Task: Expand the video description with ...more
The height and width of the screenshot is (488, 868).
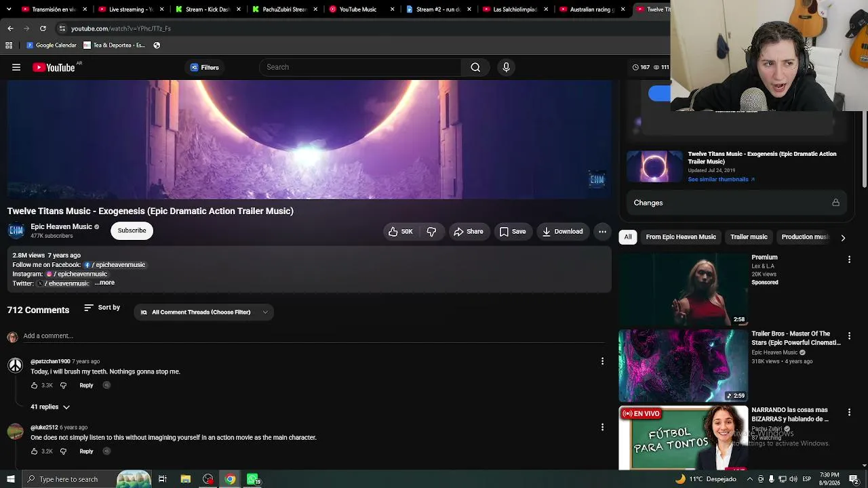Action: (104, 283)
